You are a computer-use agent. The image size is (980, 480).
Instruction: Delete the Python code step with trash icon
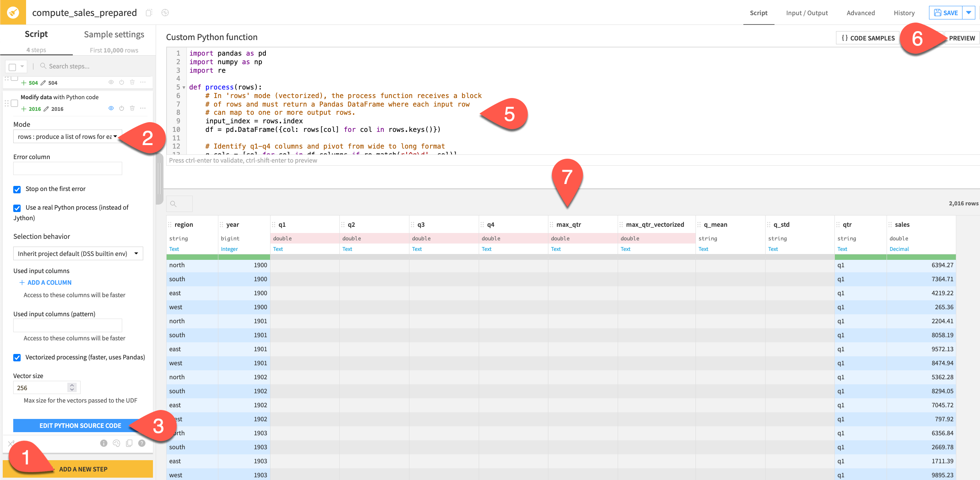tap(132, 109)
